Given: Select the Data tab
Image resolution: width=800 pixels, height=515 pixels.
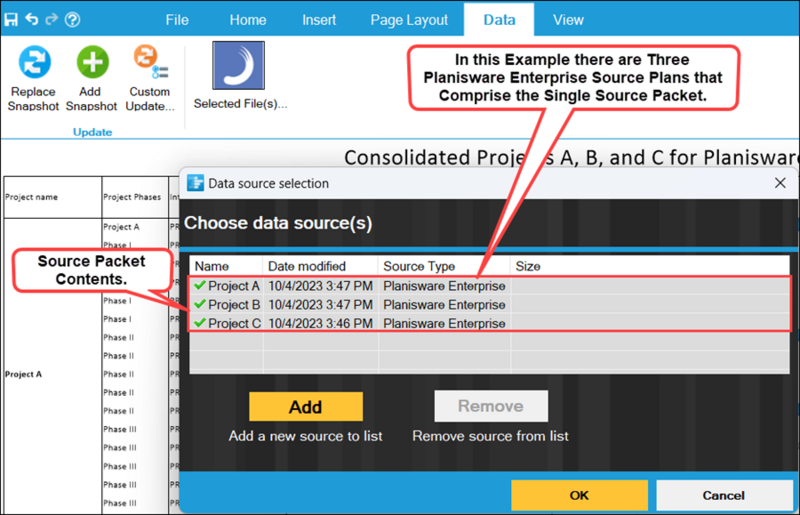Looking at the screenshot, I should pos(499,20).
